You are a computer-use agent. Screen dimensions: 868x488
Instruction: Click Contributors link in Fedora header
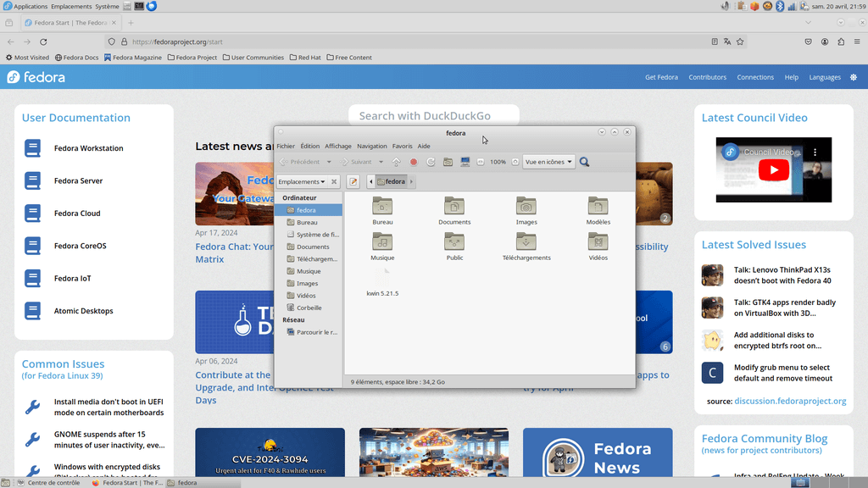tap(708, 77)
